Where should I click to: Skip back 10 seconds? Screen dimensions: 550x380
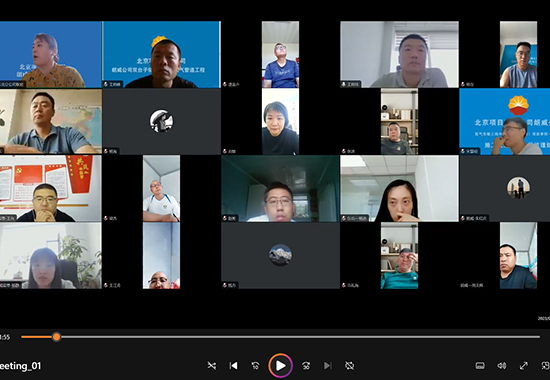(x=255, y=366)
